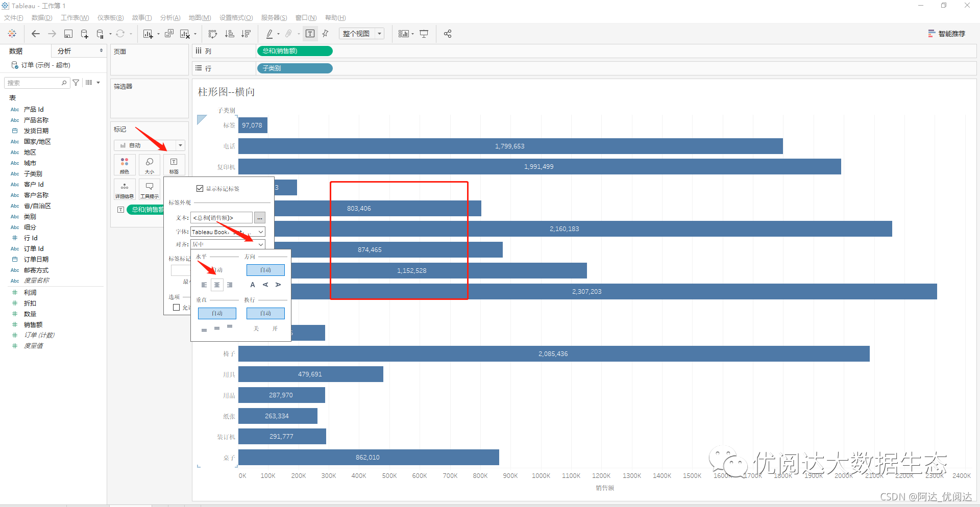
Task: Create new worksheet icon
Action: 148,34
